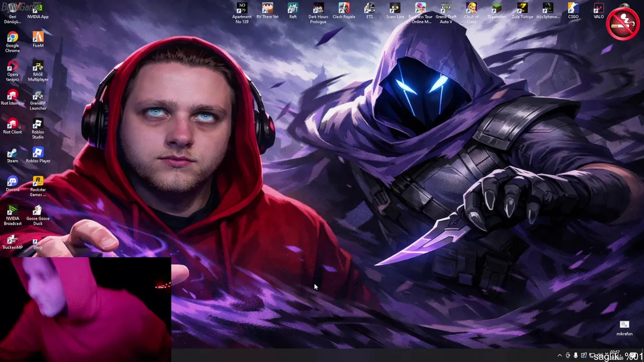The height and width of the screenshot is (362, 644).
Task: Click the Goose Goose Duck shortcut
Action: [38, 215]
